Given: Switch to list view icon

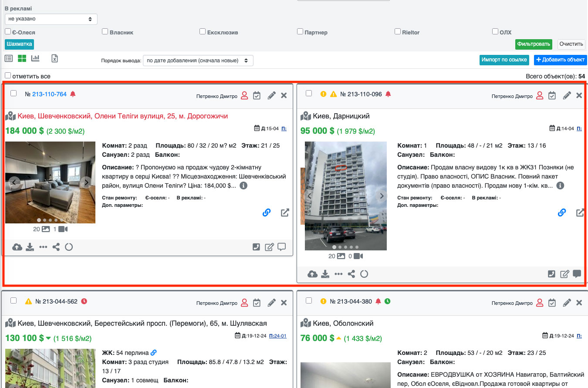Looking at the screenshot, I should pyautogui.click(x=9, y=58).
